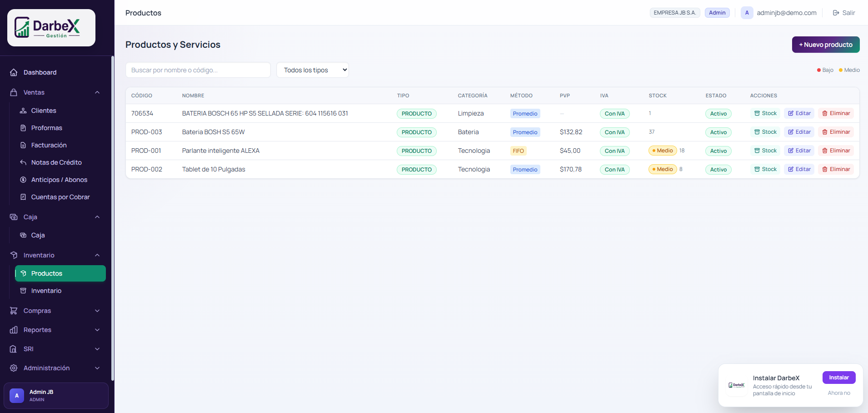Screen dimensions: 868x413
Task: Click Stock for Bateria BOSH S5 65W
Action: pyautogui.click(x=765, y=132)
